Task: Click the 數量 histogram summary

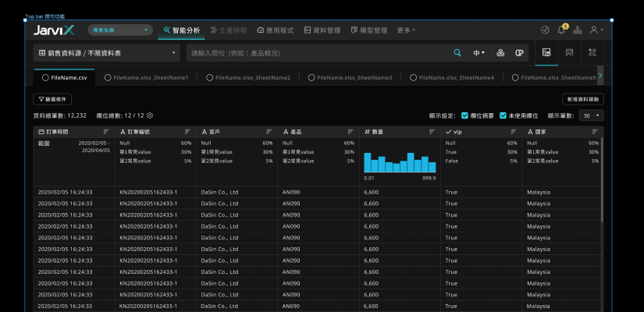Action: click(x=400, y=162)
